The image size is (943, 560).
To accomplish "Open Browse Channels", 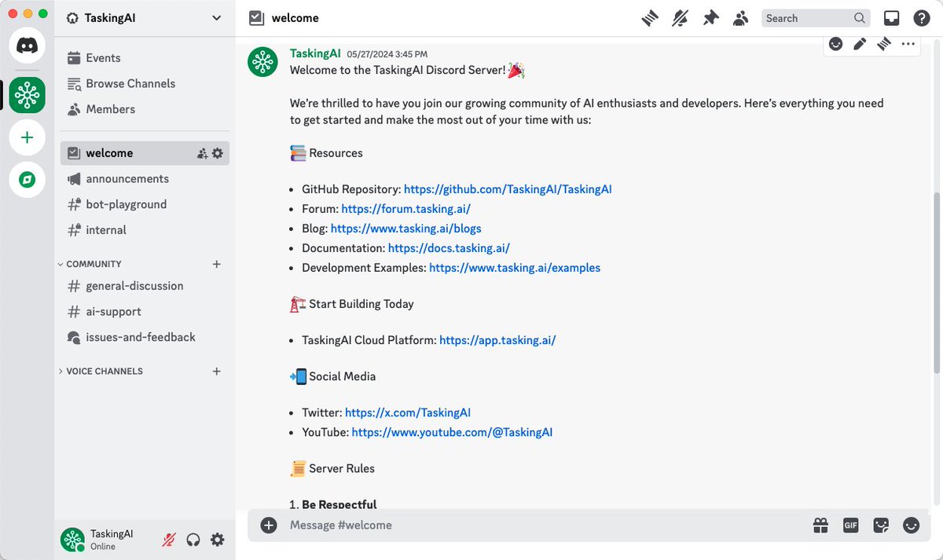I will pyautogui.click(x=145, y=83).
